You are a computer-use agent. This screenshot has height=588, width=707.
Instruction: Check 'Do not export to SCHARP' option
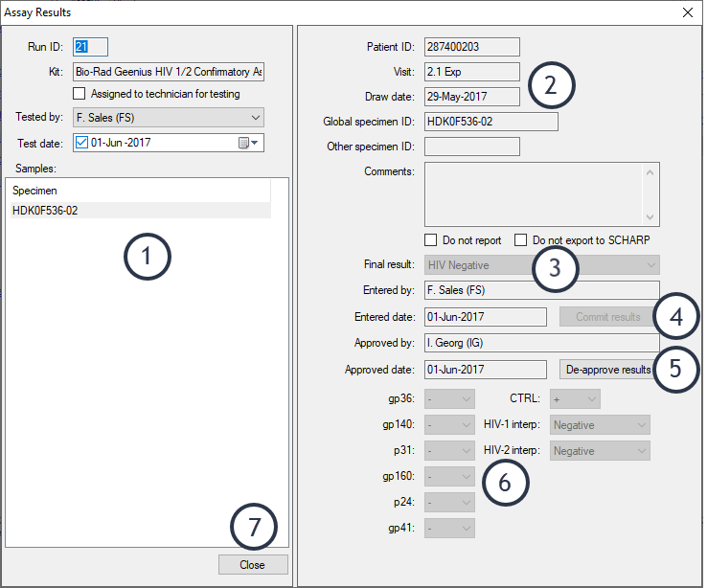pos(520,239)
